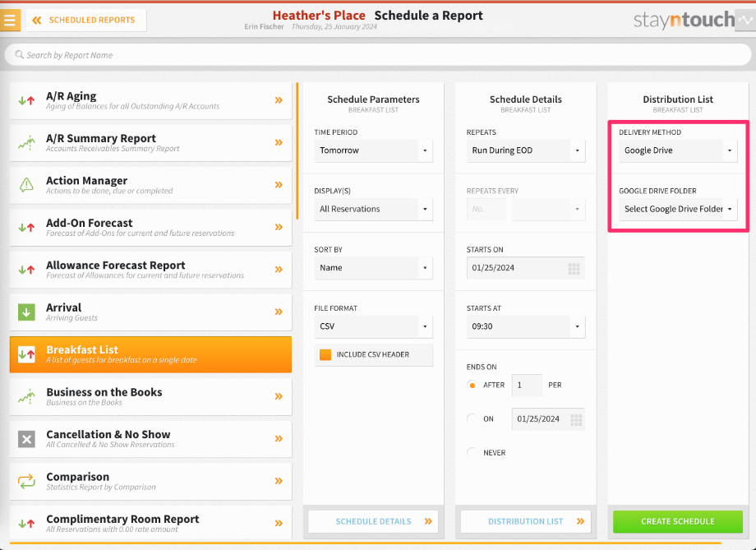Select the Action Manager report entry
This screenshot has width=756, height=550.
[x=150, y=185]
